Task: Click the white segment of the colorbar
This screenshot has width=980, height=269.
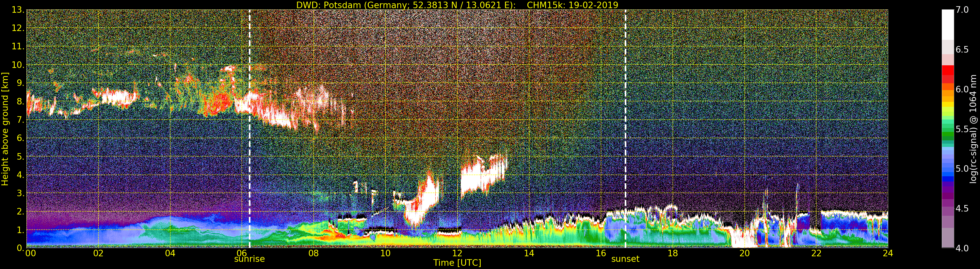Action: point(948,25)
